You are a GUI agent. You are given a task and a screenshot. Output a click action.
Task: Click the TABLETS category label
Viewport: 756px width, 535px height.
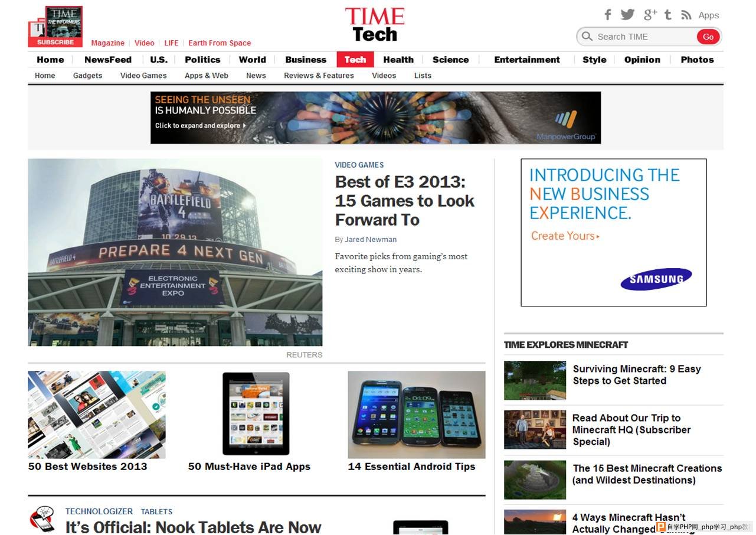coord(156,512)
